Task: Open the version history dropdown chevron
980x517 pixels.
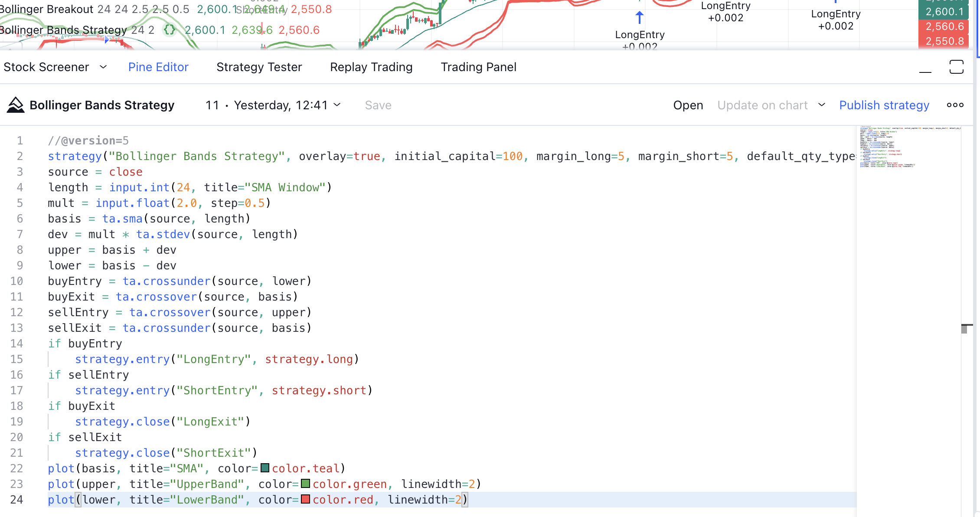Action: (x=337, y=105)
